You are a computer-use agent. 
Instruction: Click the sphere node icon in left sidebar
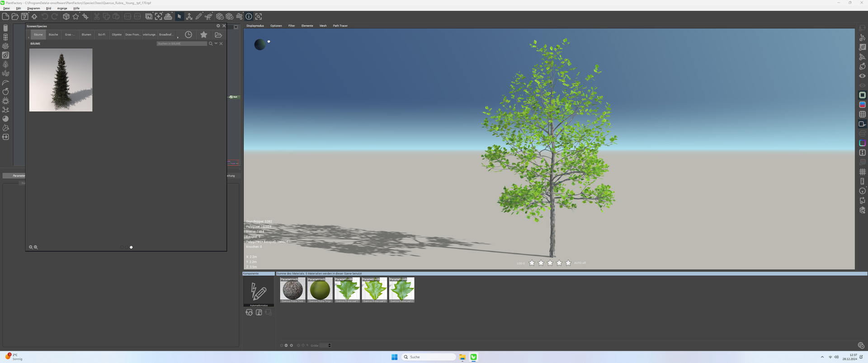[x=5, y=119]
